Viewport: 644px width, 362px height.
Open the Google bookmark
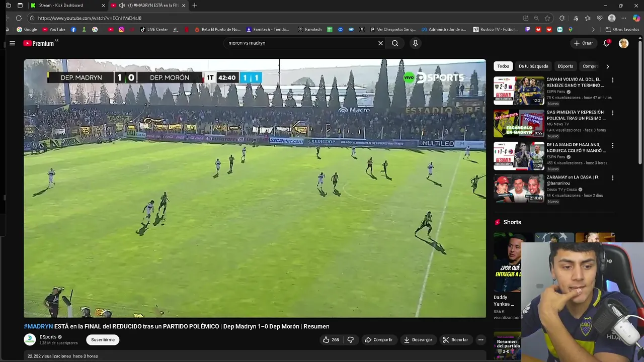click(27, 30)
